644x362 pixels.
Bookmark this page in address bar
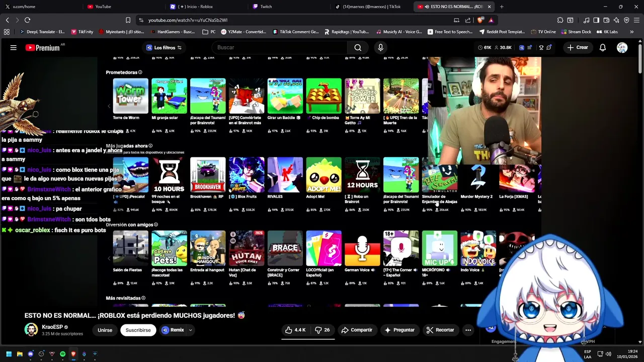(128, 20)
